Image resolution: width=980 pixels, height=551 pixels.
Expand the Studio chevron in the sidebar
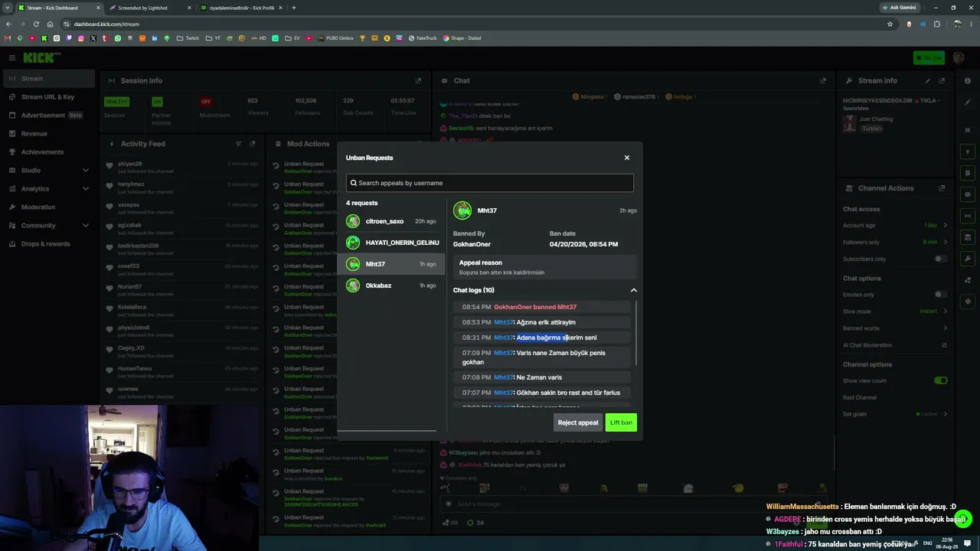tap(85, 171)
